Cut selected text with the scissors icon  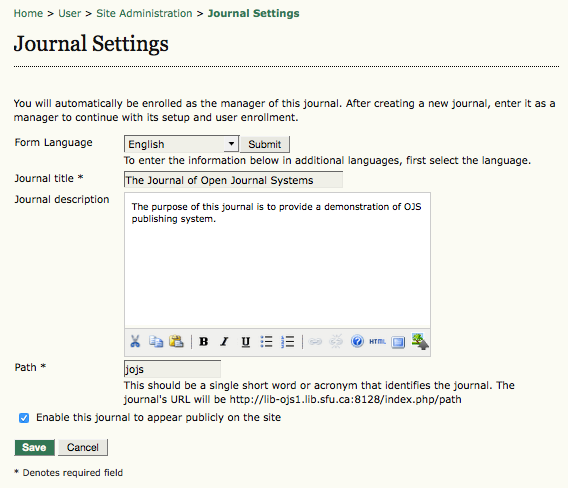tap(135, 341)
